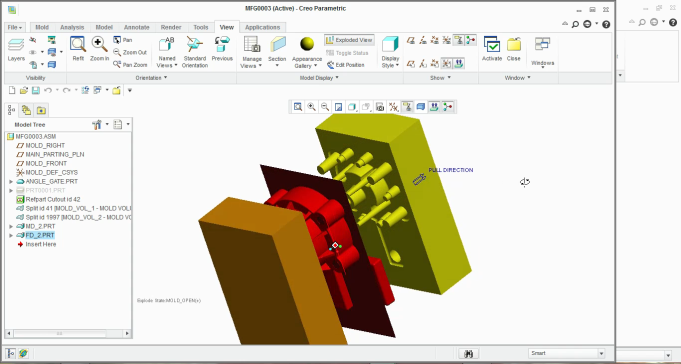Toggle spin center on the graphics toolbar
This screenshot has width=681, height=364.
click(447, 107)
